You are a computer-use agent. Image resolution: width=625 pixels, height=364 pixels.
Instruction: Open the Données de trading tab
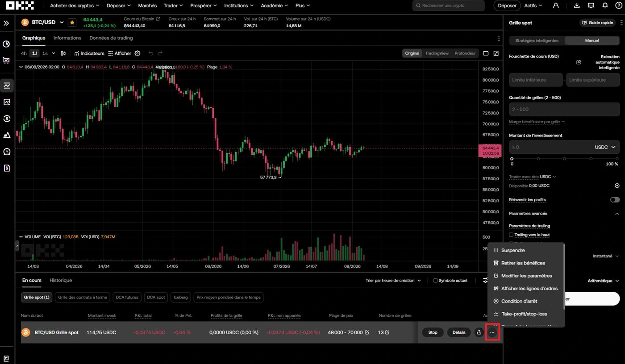pyautogui.click(x=111, y=38)
